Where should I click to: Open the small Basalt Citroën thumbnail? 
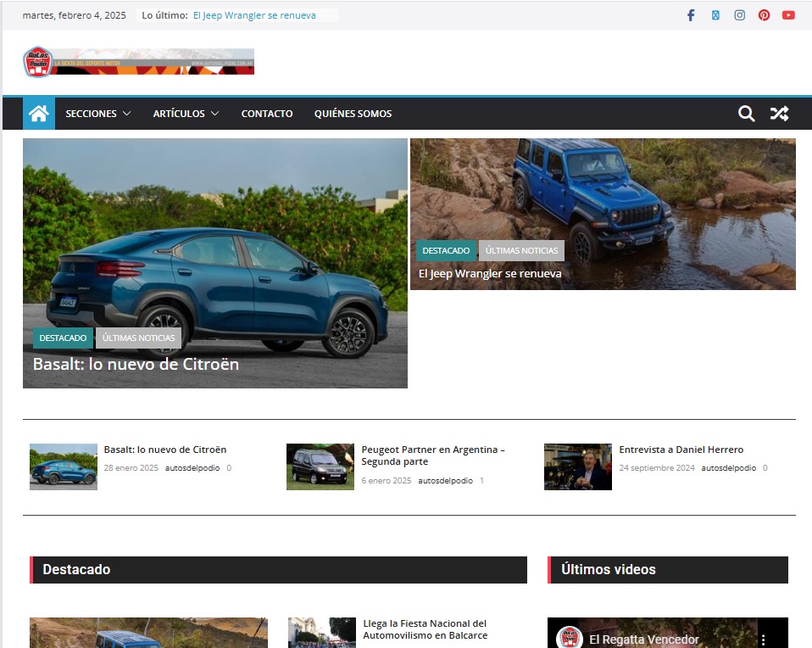(64, 466)
